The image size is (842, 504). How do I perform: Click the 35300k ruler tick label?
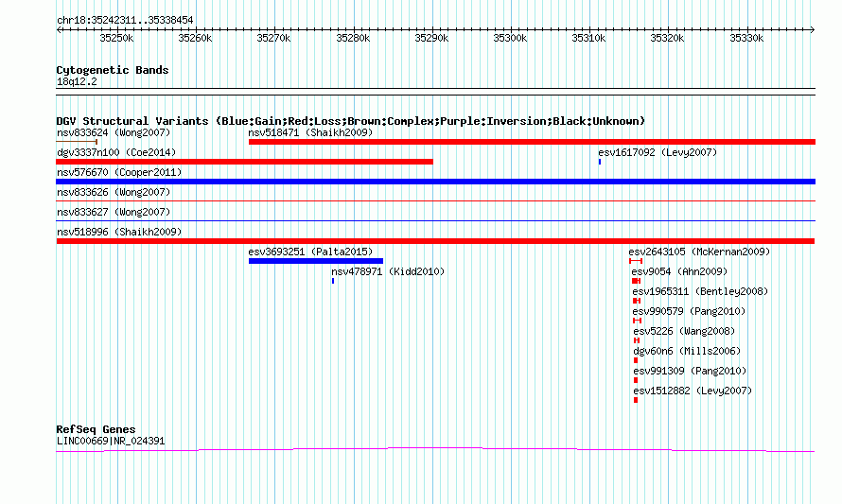510,38
